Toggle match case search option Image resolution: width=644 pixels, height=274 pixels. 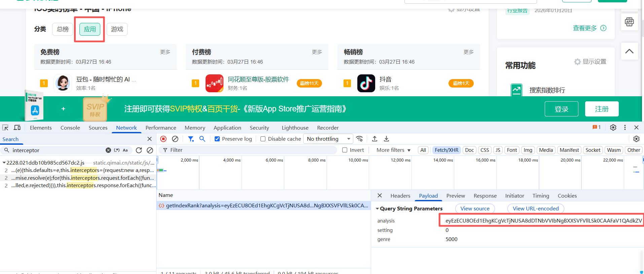tap(125, 150)
